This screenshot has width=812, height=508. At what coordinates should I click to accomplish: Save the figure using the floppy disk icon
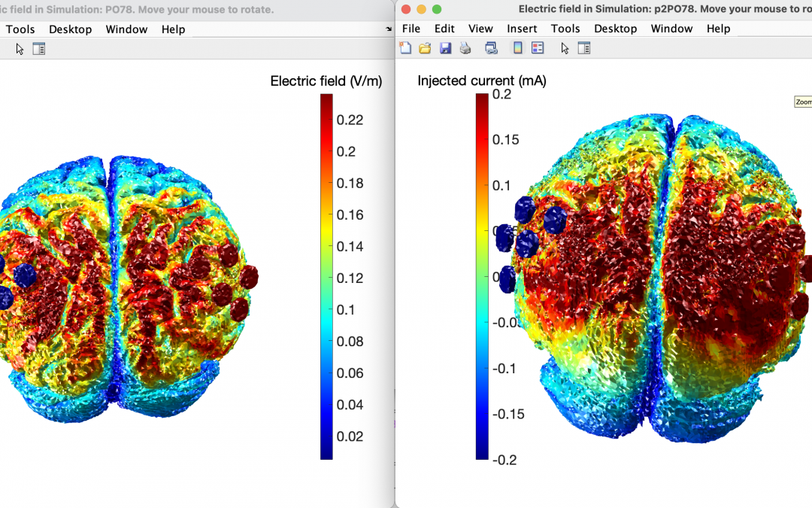pos(445,48)
